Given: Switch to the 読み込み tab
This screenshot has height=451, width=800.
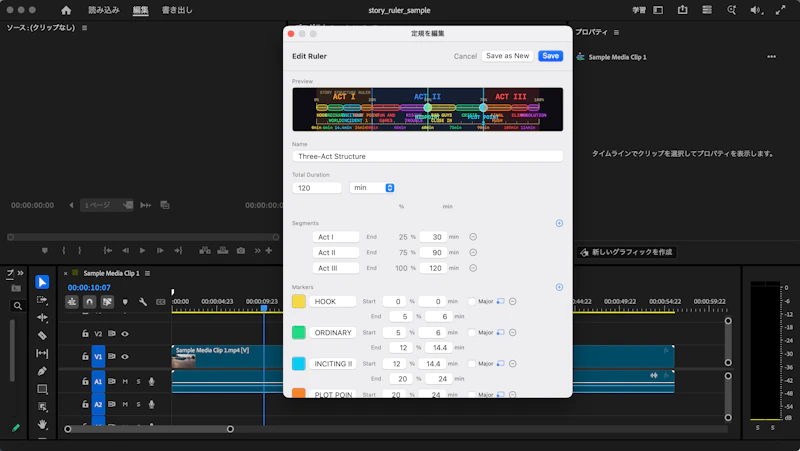Looking at the screenshot, I should 104,10.
